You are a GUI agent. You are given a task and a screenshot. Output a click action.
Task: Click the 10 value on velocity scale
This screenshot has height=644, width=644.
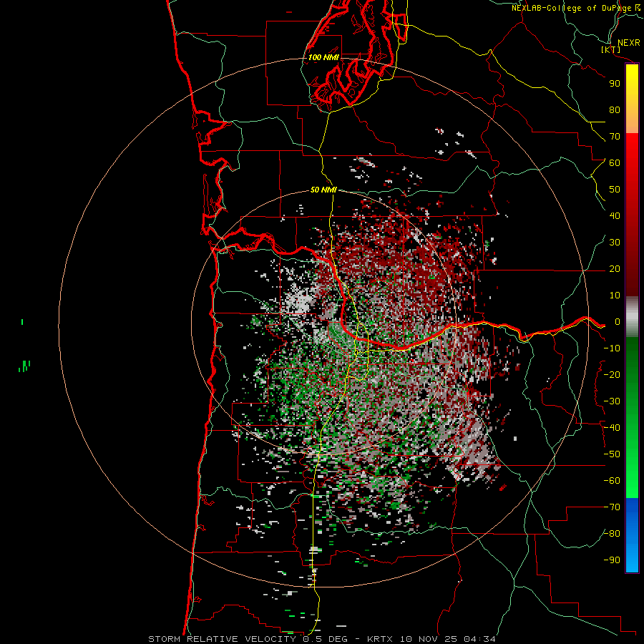615,296
